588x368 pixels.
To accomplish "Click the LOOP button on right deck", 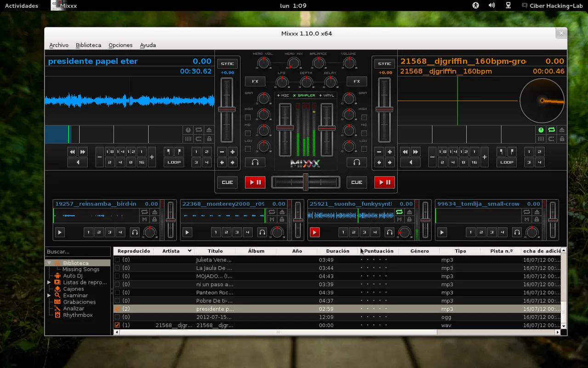I will pyautogui.click(x=507, y=162).
